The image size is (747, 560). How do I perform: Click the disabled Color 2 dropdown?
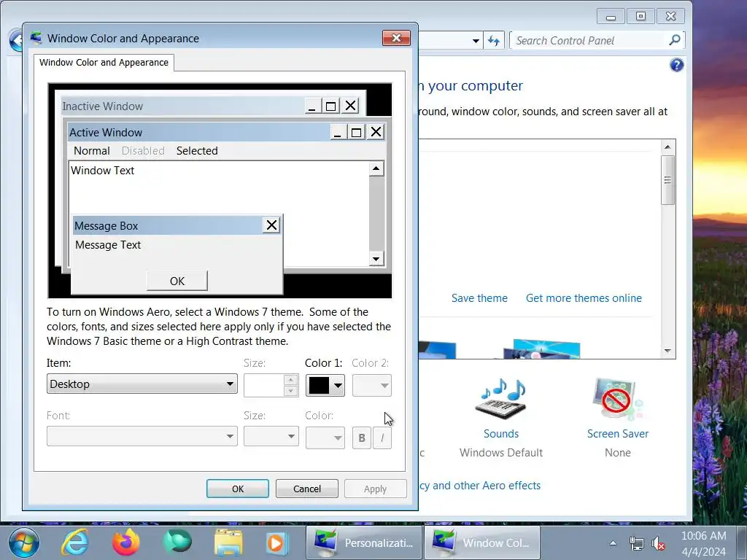coord(371,385)
